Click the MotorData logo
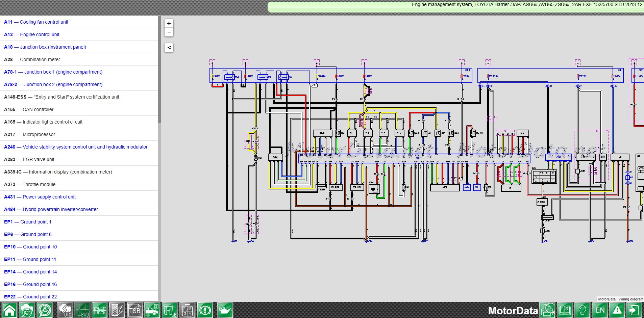644x318 pixels. click(x=513, y=311)
